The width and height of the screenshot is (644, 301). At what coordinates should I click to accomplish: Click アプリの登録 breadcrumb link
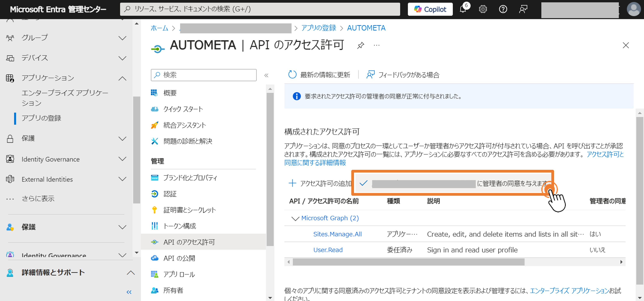click(318, 28)
